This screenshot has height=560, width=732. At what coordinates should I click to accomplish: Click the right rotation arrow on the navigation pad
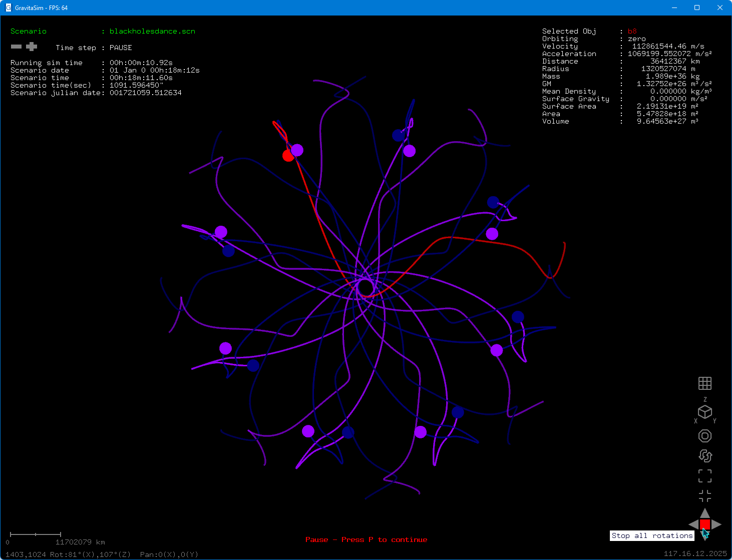[x=716, y=525]
